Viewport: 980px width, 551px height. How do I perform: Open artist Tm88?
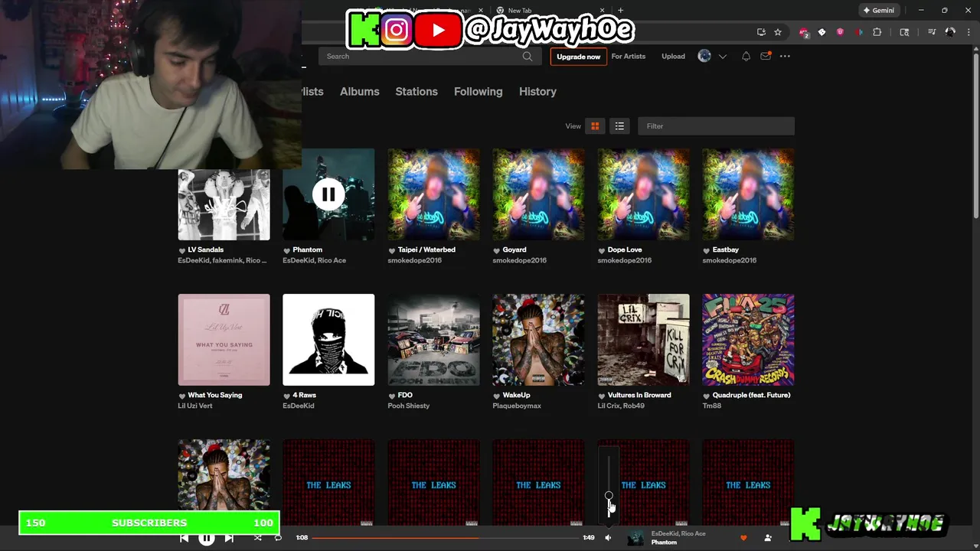[x=711, y=406]
